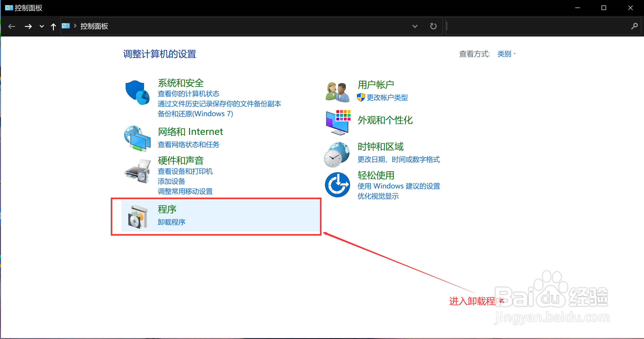Click the UAC shield beside 更改帐户类型

[361, 98]
